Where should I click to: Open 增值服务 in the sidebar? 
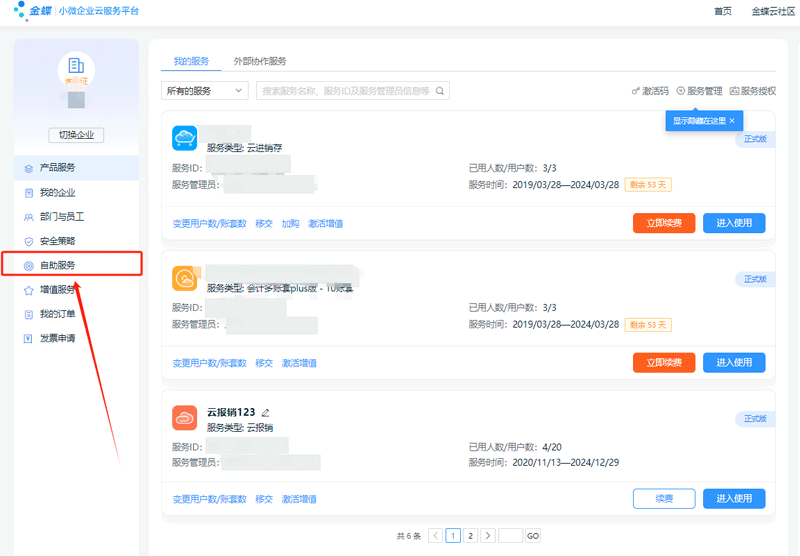coord(76,290)
